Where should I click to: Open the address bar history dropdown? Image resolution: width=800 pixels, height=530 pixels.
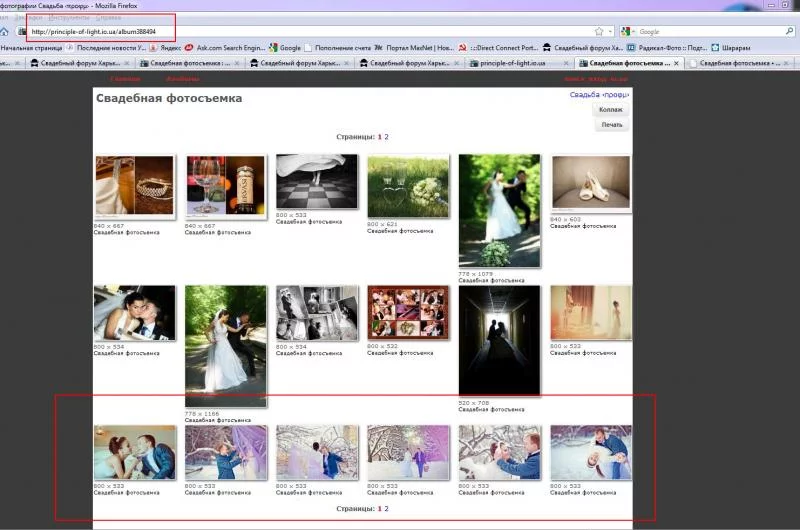(x=611, y=32)
